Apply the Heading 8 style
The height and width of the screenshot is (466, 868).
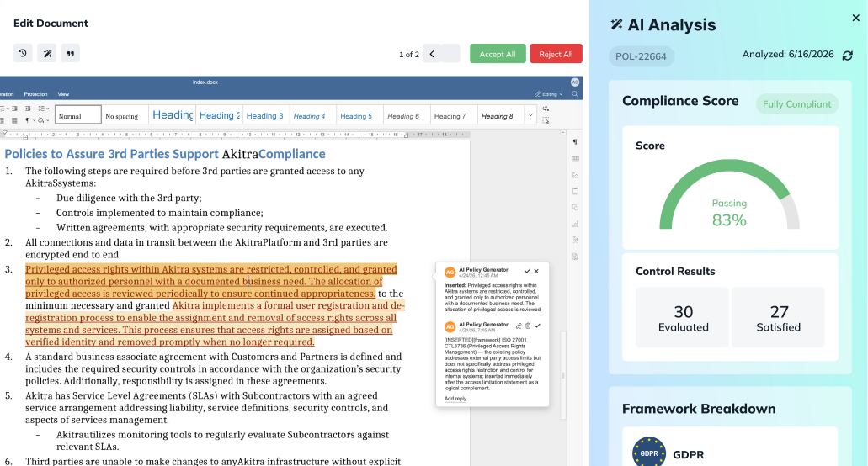(x=500, y=115)
